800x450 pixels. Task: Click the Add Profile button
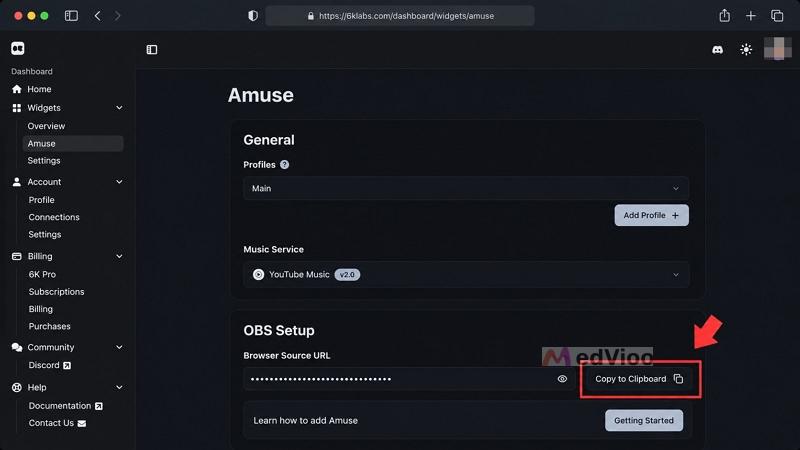pos(652,215)
